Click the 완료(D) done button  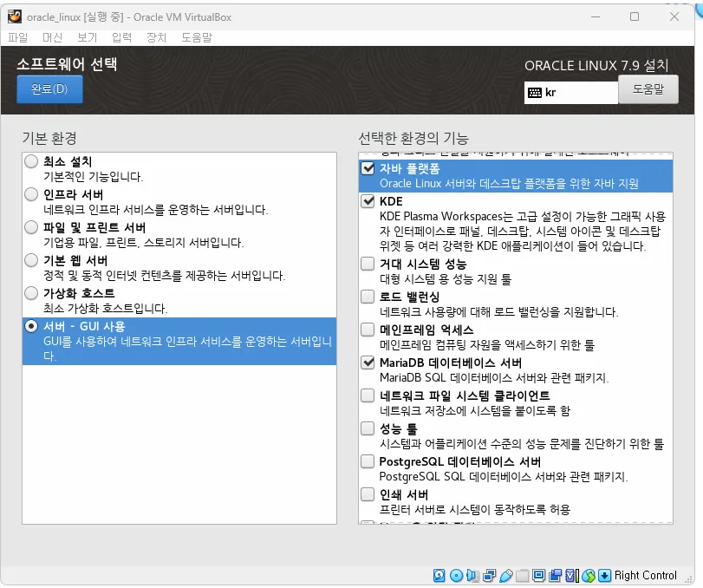pos(49,89)
